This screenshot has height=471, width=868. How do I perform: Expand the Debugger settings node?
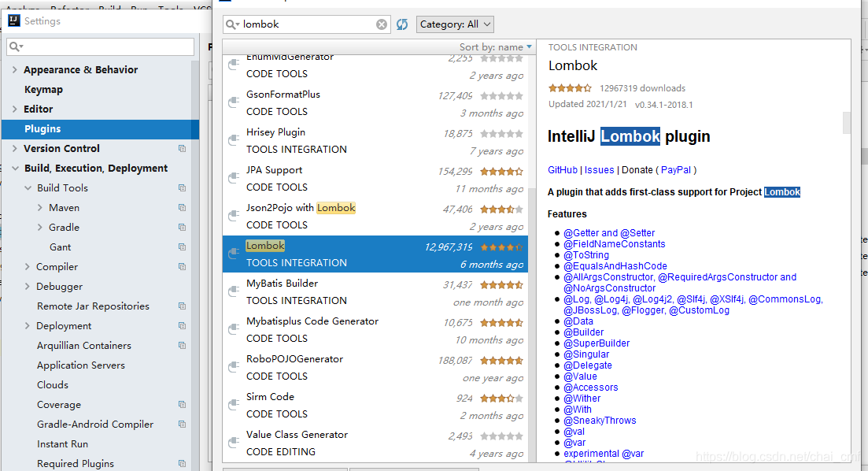tap(27, 287)
